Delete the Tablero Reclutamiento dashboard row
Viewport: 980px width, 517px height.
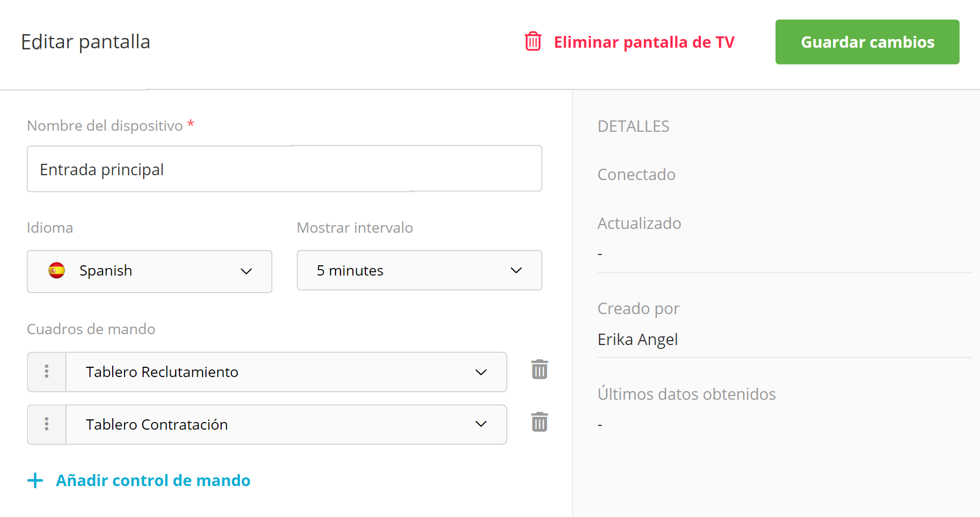(539, 369)
